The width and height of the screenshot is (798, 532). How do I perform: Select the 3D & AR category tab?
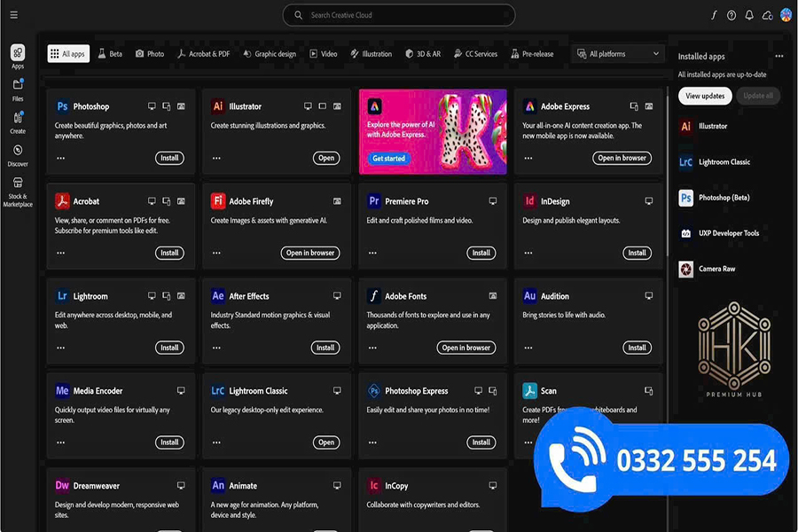[x=423, y=54]
